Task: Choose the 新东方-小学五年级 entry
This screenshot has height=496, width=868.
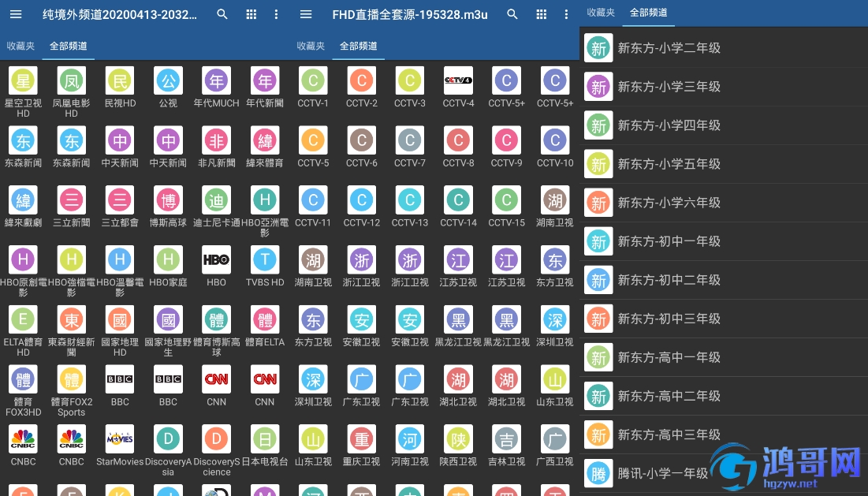Action: (x=724, y=164)
